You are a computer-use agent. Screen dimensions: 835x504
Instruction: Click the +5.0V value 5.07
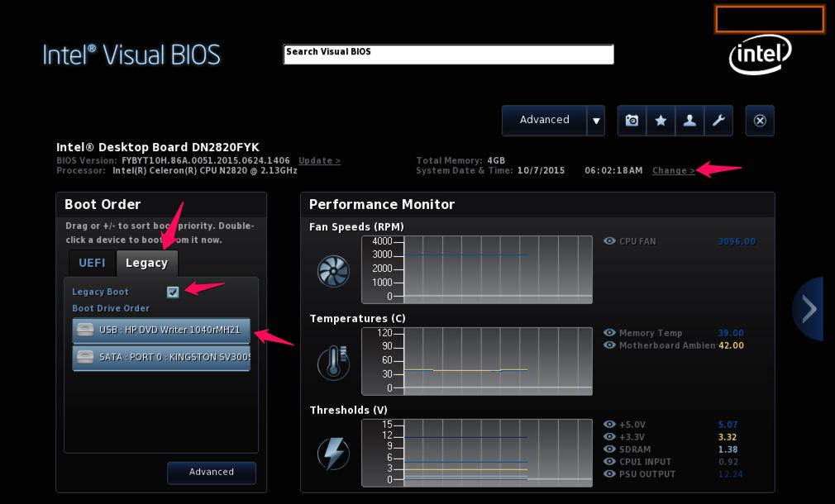pyautogui.click(x=728, y=425)
